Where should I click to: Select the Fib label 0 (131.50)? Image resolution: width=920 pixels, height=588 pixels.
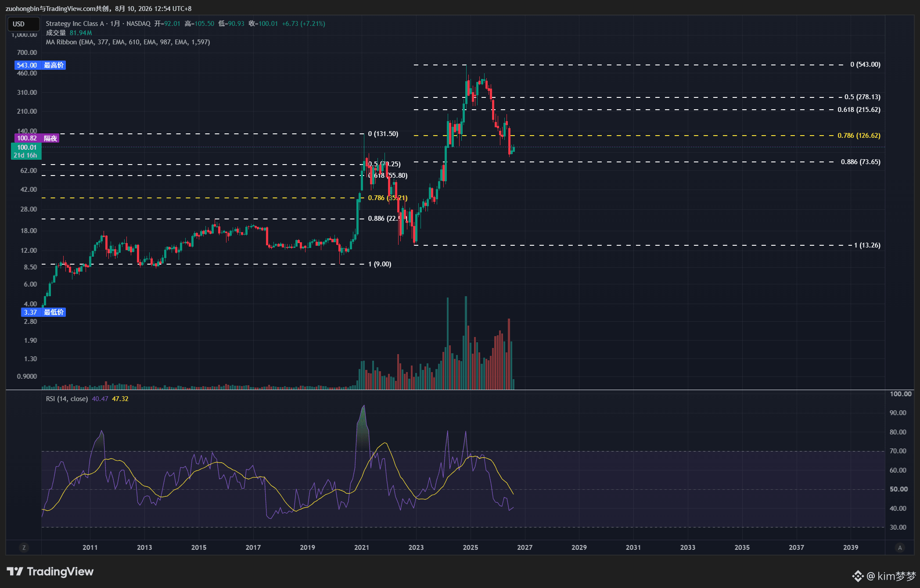point(383,134)
